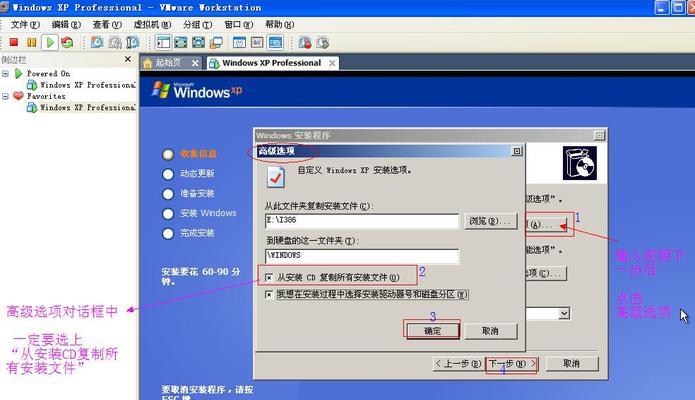Click 取消 in the 高级选项 dialog
Screen dimensions: 695x400
tap(490, 331)
